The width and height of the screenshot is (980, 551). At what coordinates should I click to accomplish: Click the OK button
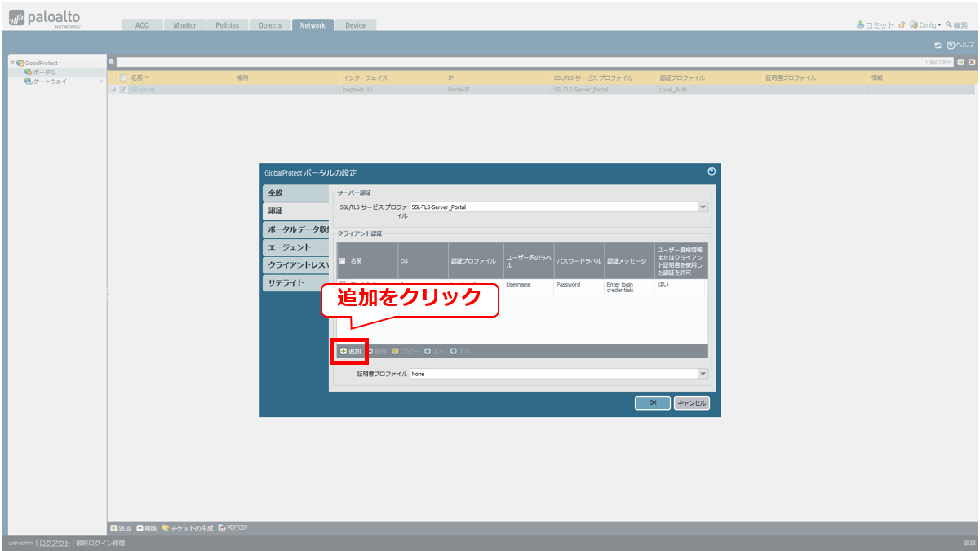(653, 402)
